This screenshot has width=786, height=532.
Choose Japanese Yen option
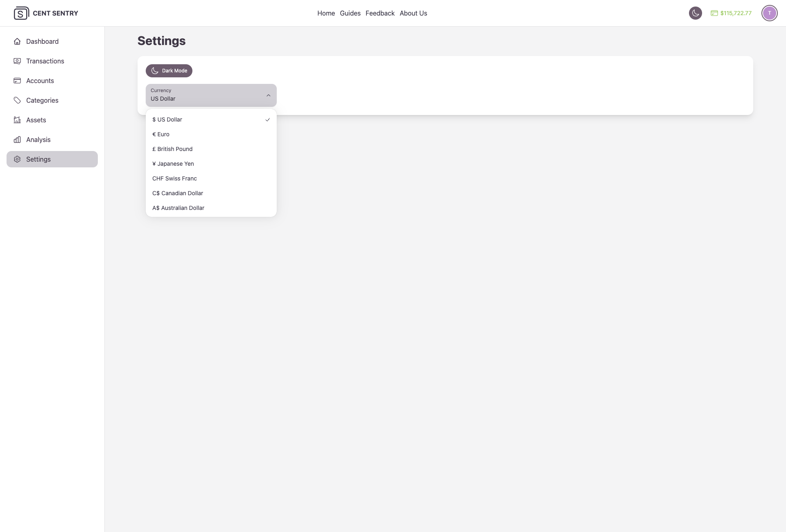point(173,164)
